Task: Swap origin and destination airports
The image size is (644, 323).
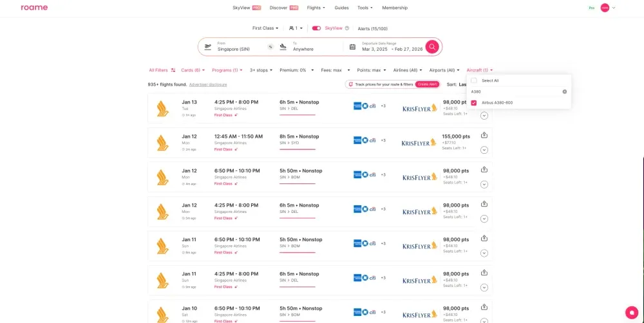Action: tap(270, 47)
